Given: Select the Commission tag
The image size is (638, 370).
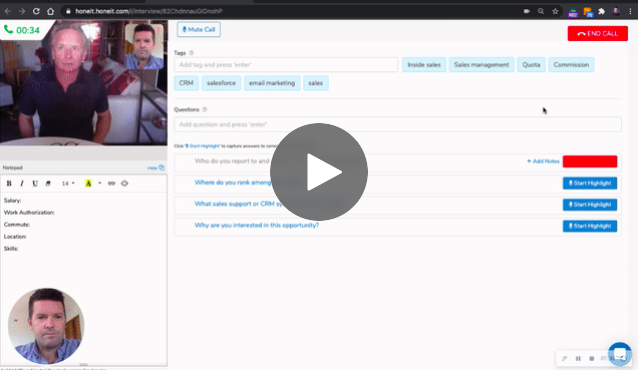Looking at the screenshot, I should (571, 65).
